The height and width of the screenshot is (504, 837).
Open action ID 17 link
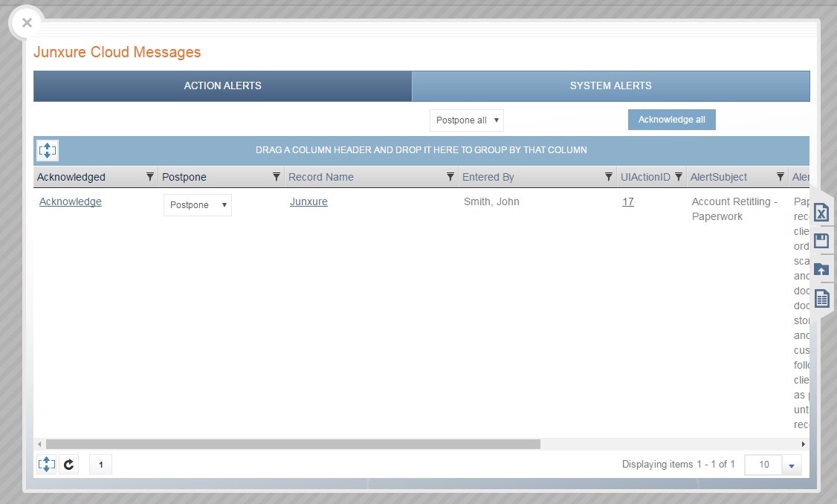(x=627, y=201)
